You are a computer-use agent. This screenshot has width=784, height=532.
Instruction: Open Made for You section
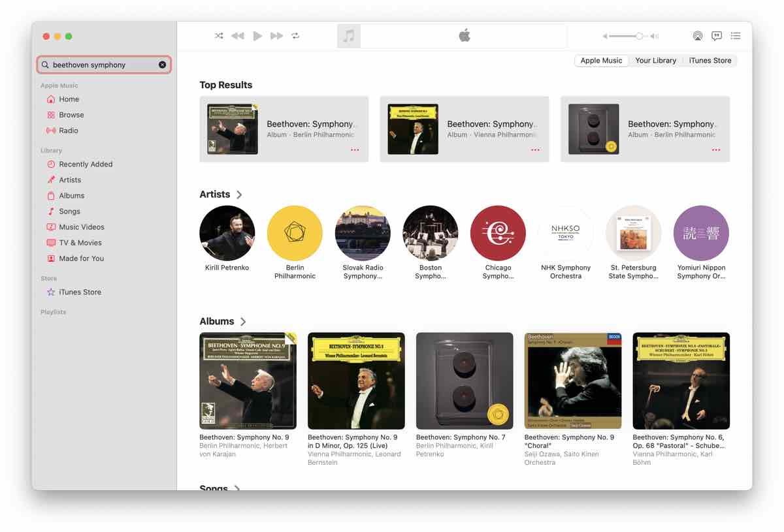point(81,258)
